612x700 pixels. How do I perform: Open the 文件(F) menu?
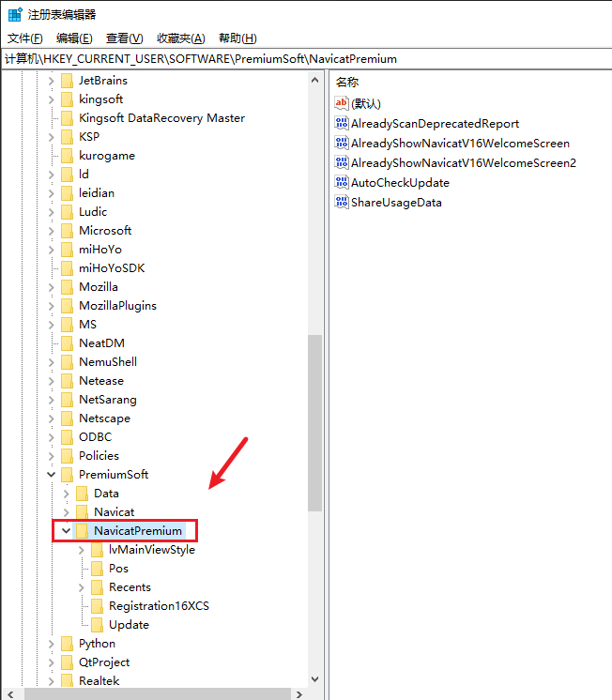coord(25,38)
